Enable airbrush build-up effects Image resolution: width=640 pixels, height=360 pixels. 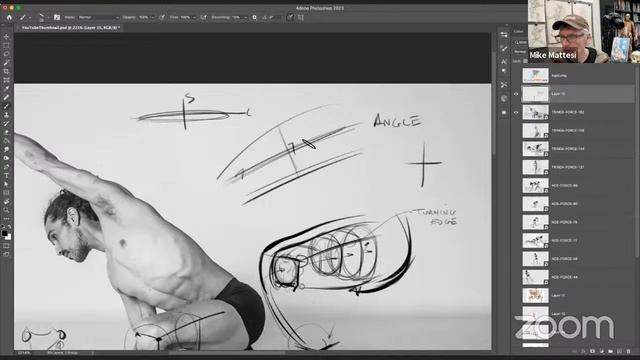point(203,18)
